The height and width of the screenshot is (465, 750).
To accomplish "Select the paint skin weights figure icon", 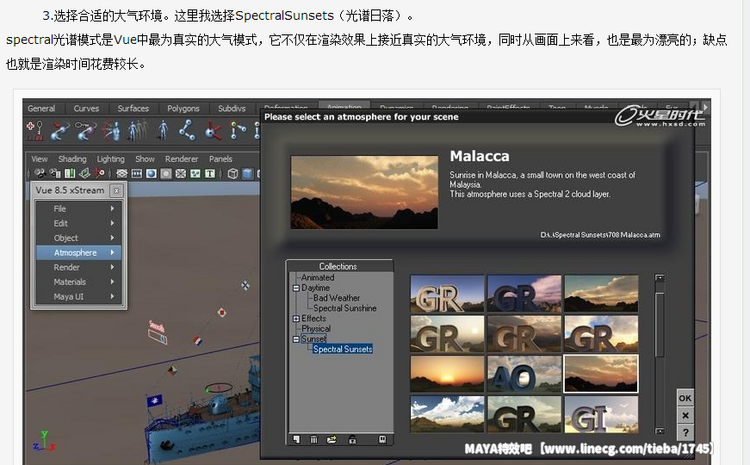I will [x=112, y=131].
